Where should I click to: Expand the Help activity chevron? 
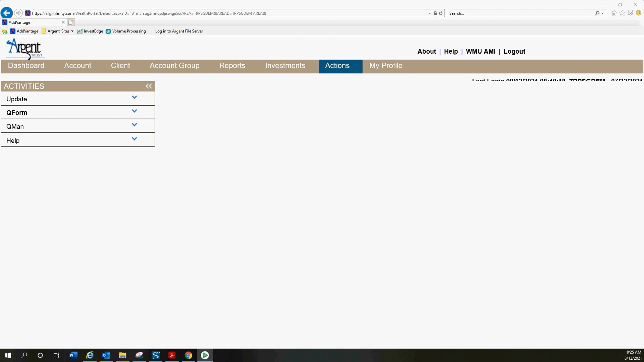coord(134,139)
